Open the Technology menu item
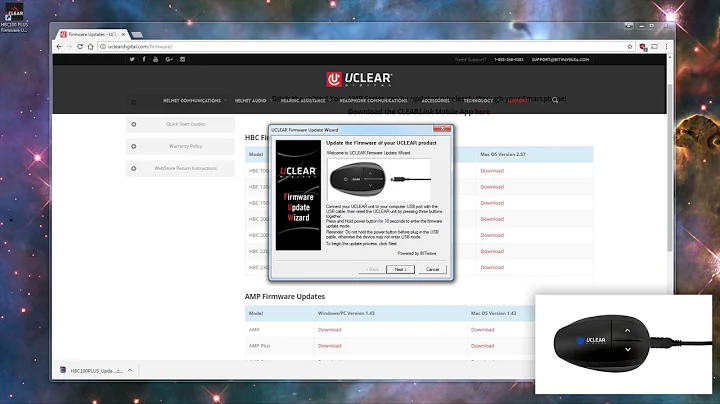720x404 pixels. point(478,101)
